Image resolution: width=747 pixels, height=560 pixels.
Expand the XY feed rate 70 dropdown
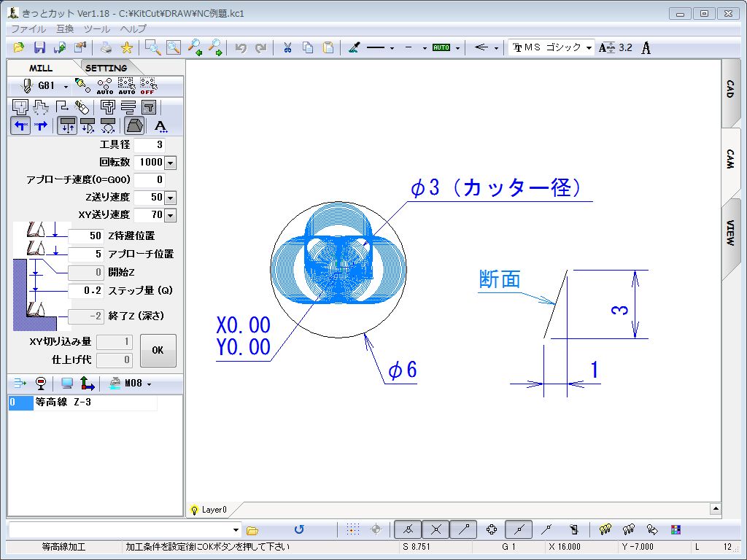[x=171, y=215]
